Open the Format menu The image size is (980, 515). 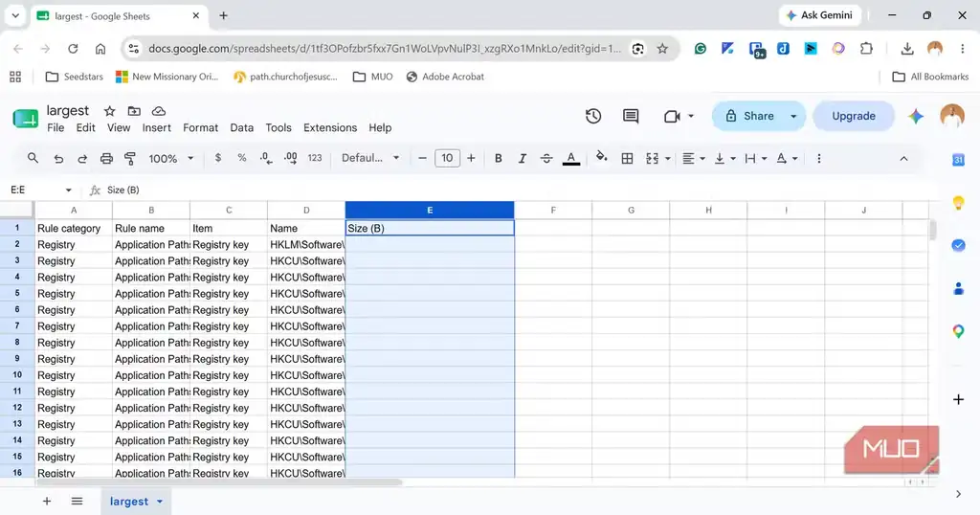coord(201,127)
